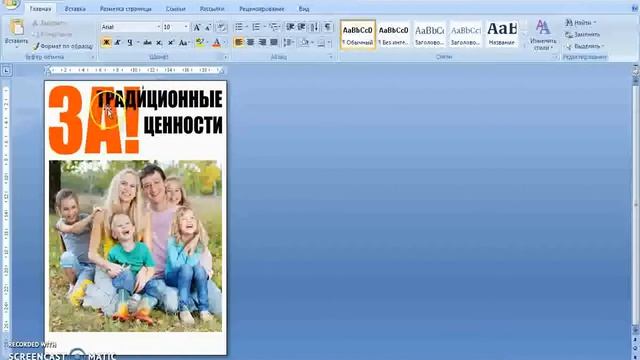Viewport: 640px width, 360px height.
Task: Open the font dialog launcher in Шрифт group
Action: point(226,57)
